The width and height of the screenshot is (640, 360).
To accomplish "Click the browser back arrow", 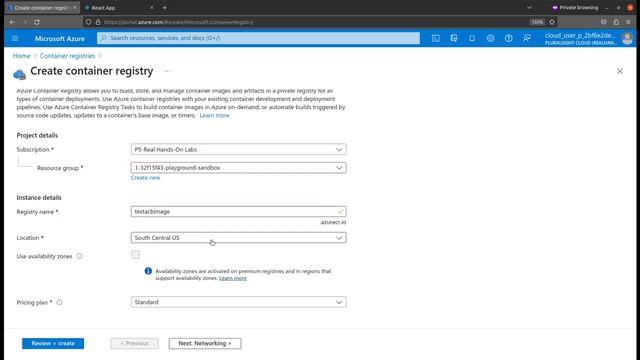I will pyautogui.click(x=12, y=22).
